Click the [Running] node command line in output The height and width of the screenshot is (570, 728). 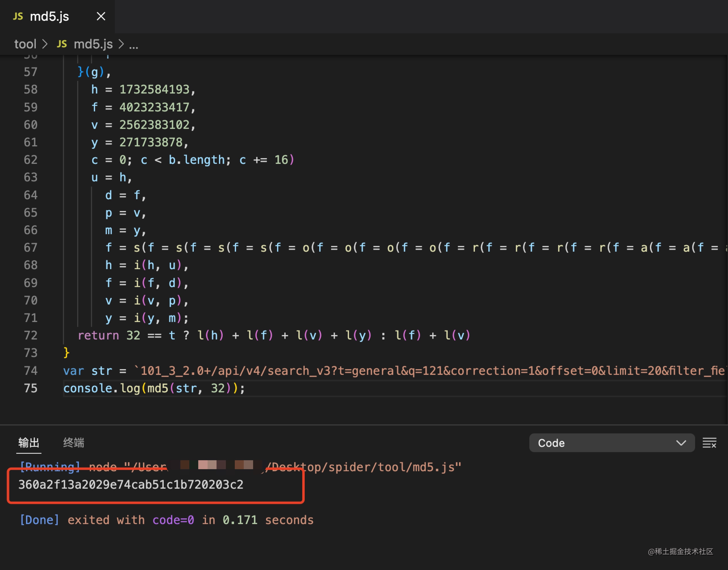[x=240, y=467]
